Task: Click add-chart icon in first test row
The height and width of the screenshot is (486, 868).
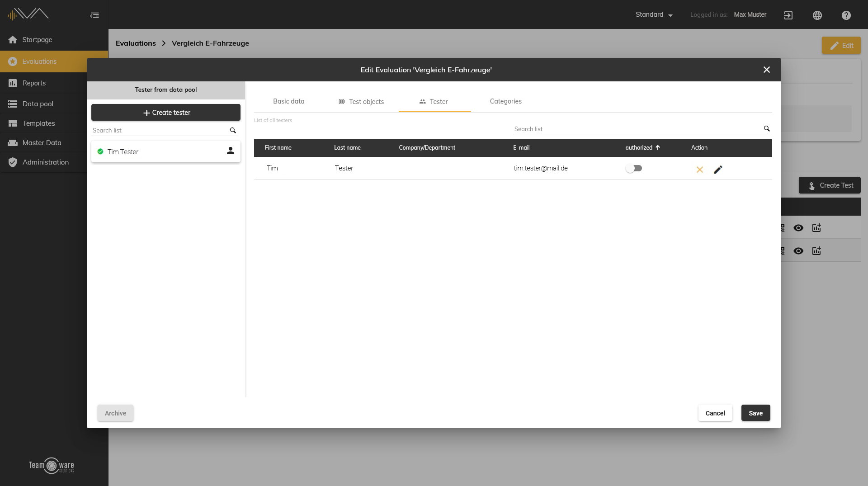Action: (816, 228)
